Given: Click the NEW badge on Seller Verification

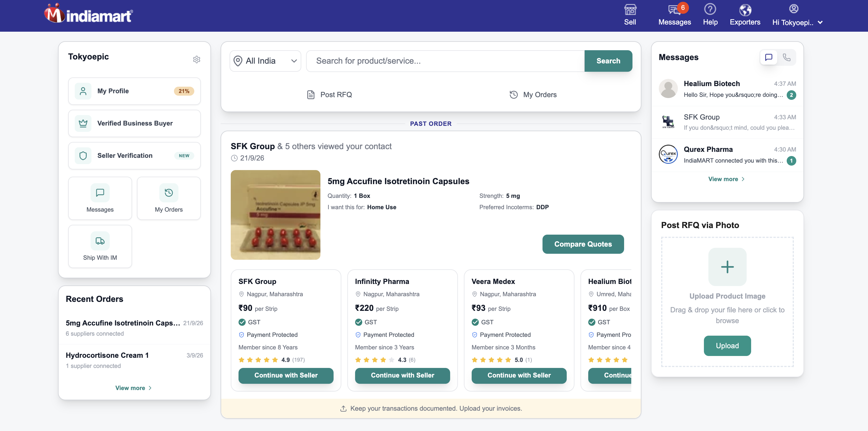Looking at the screenshot, I should pyautogui.click(x=184, y=156).
